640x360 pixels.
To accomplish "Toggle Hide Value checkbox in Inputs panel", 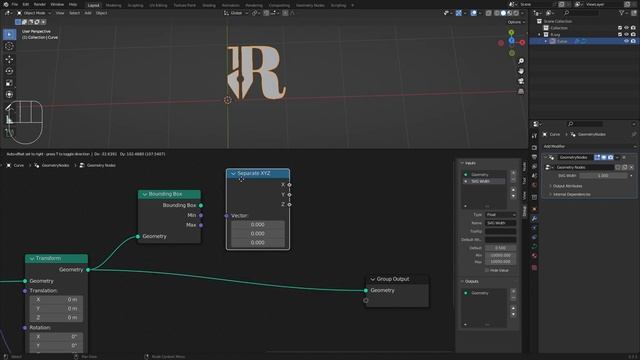I will pyautogui.click(x=487, y=270).
